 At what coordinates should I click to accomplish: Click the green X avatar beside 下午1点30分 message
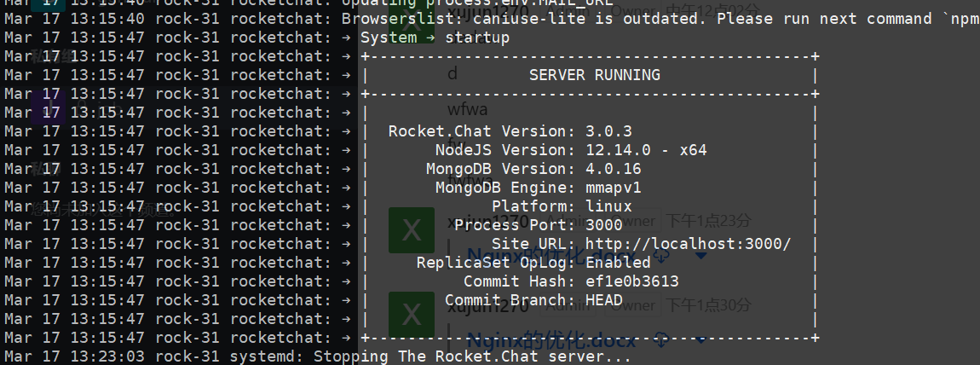(412, 315)
